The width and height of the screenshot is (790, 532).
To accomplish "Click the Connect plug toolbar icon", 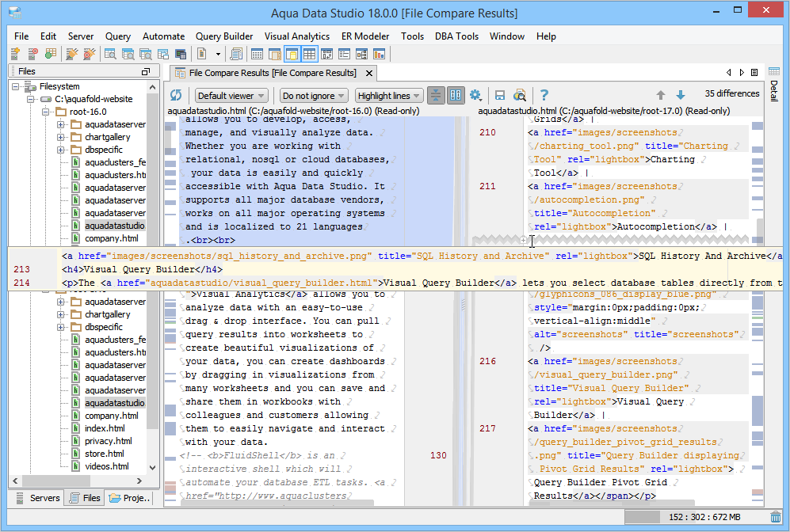I will [72, 53].
